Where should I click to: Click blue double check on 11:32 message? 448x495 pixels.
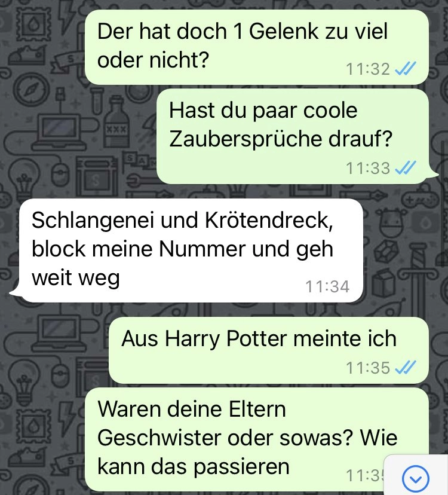click(406, 69)
